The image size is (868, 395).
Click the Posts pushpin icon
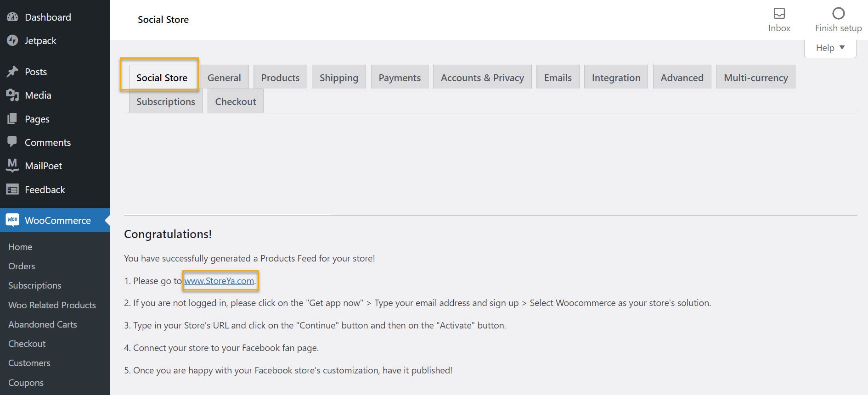12,72
